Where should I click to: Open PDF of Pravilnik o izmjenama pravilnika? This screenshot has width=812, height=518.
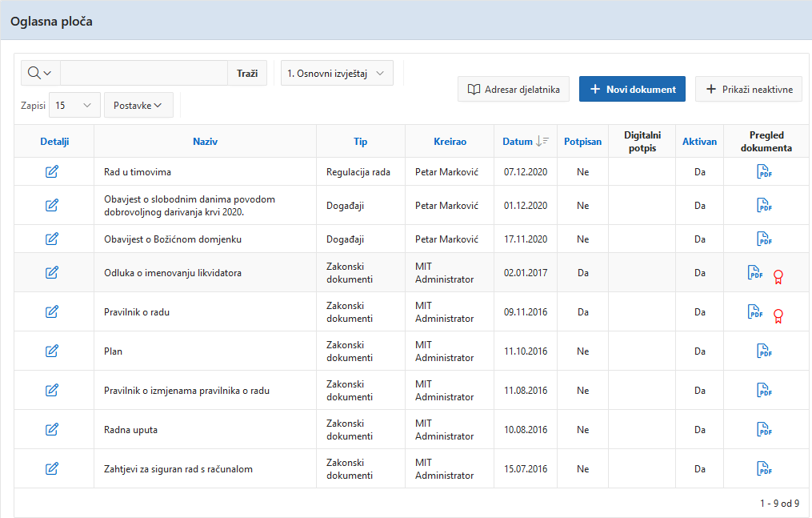(764, 390)
